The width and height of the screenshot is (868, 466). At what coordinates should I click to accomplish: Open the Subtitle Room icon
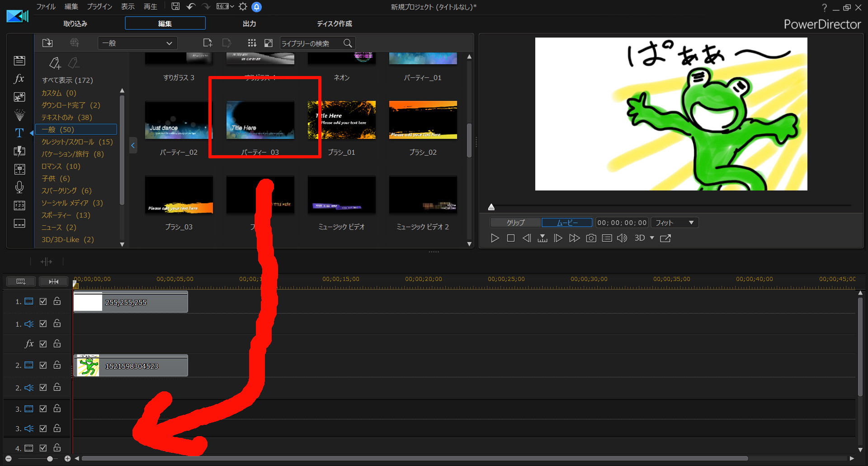[19, 223]
